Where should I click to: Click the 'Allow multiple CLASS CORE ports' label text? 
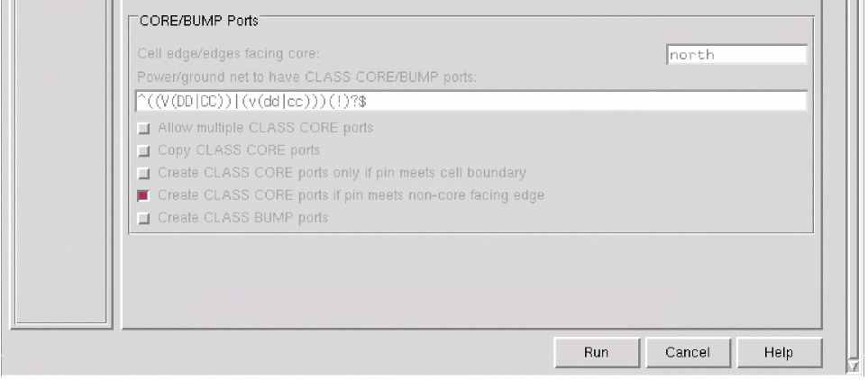coord(265,128)
